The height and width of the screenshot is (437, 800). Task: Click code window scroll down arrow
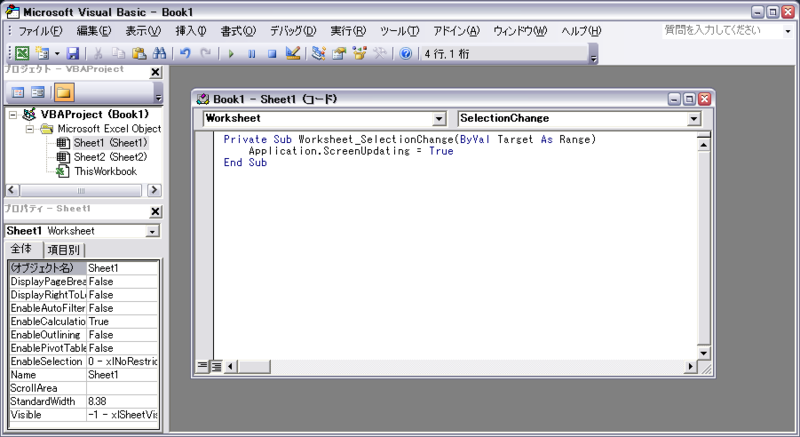(x=704, y=353)
